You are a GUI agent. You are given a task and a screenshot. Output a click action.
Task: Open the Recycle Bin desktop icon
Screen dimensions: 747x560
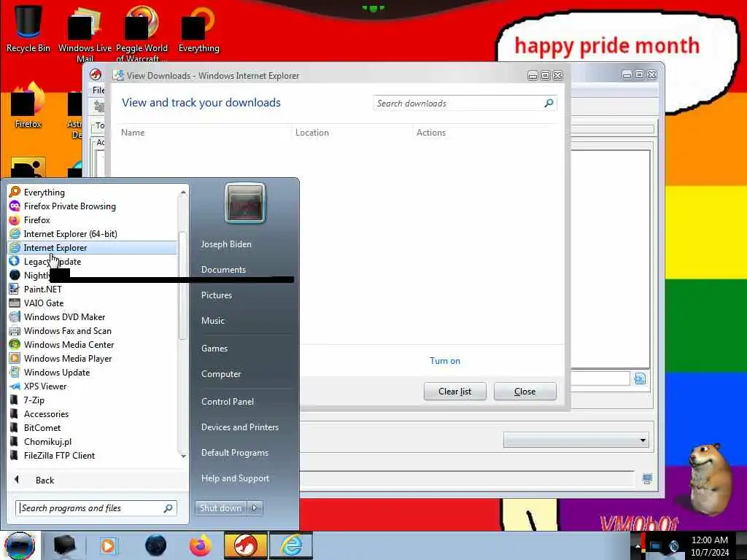(28, 28)
